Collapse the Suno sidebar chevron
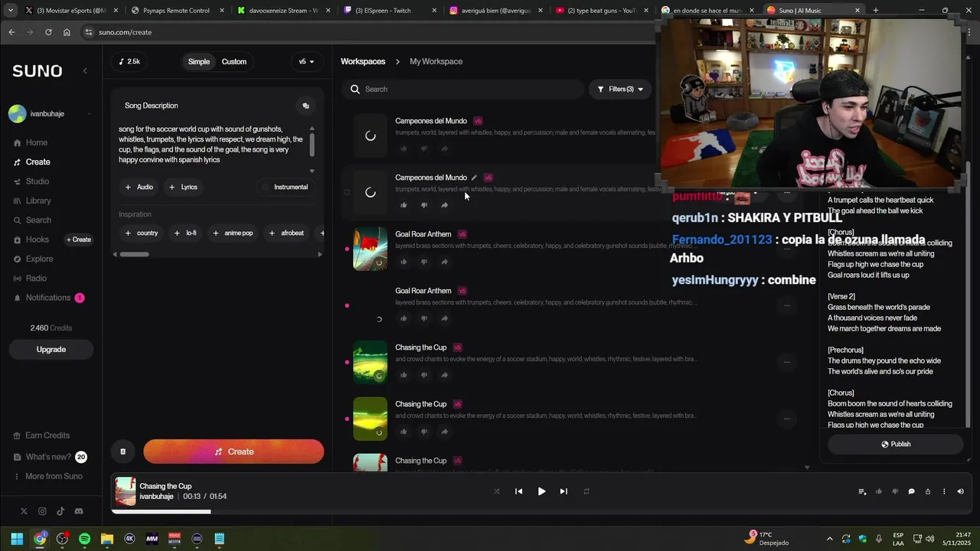 [x=85, y=70]
